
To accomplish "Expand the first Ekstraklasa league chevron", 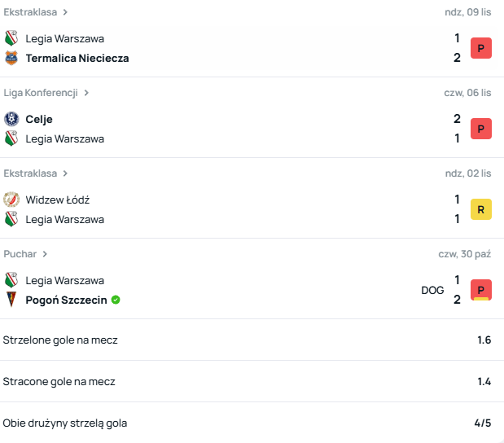I will [x=65, y=12].
